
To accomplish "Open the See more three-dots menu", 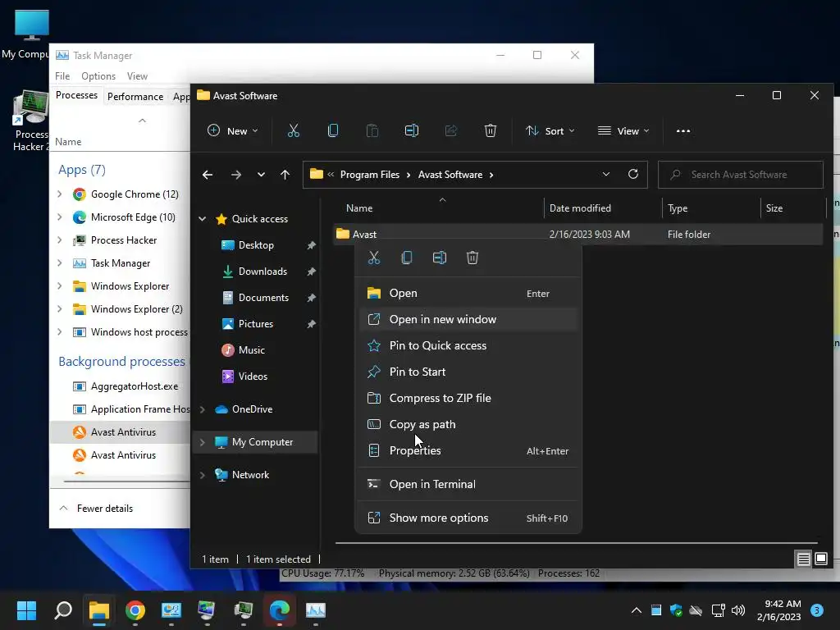I will 683,130.
